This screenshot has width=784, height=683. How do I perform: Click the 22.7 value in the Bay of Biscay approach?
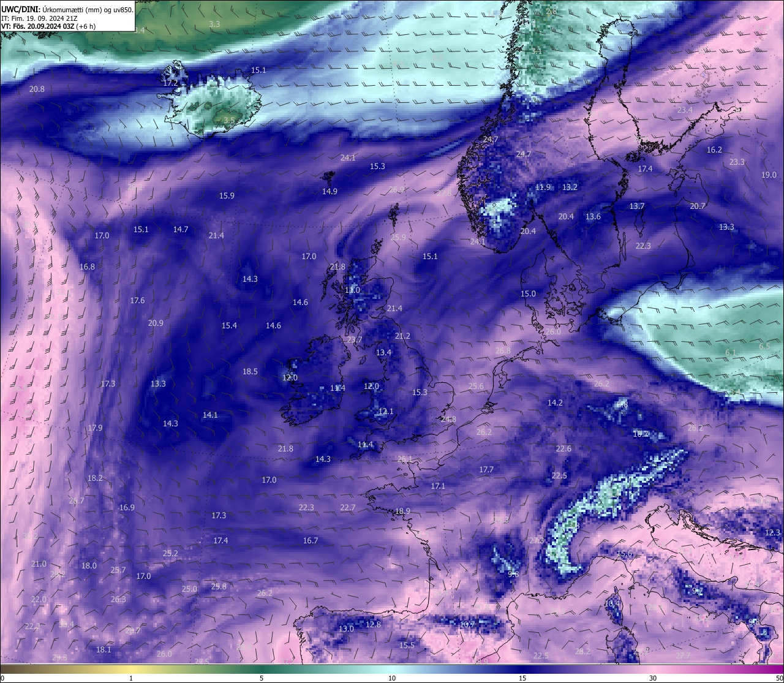point(347,507)
